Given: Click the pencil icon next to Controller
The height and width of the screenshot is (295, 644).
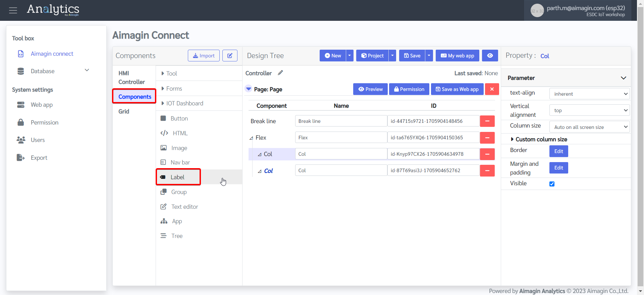Looking at the screenshot, I should click(280, 73).
